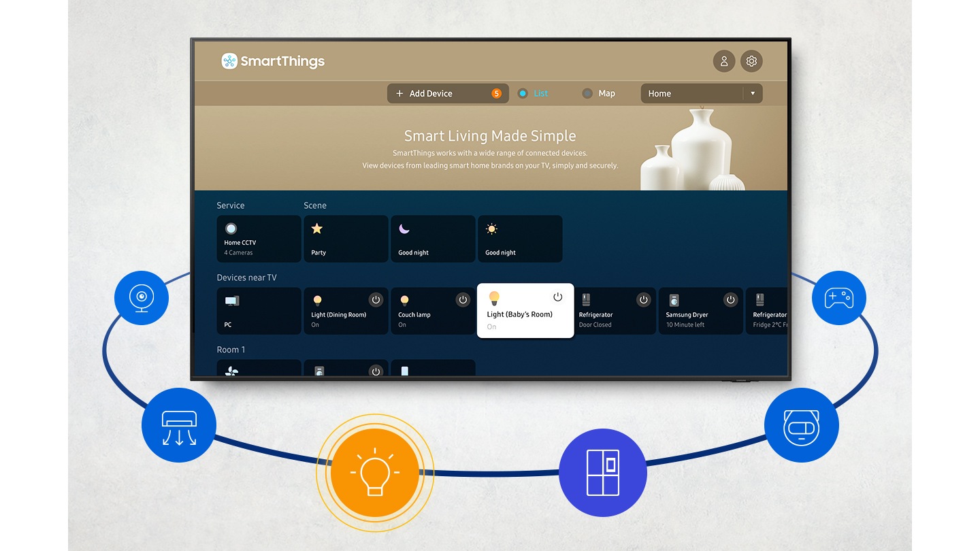Click the game controller circle icon

click(x=839, y=297)
